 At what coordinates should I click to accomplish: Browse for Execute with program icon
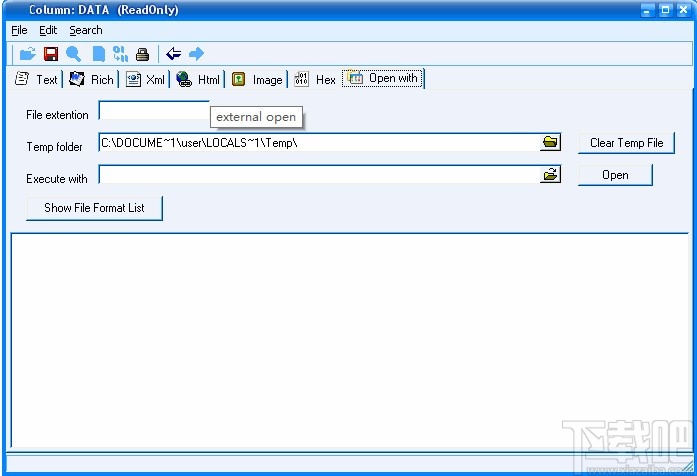[x=550, y=174]
